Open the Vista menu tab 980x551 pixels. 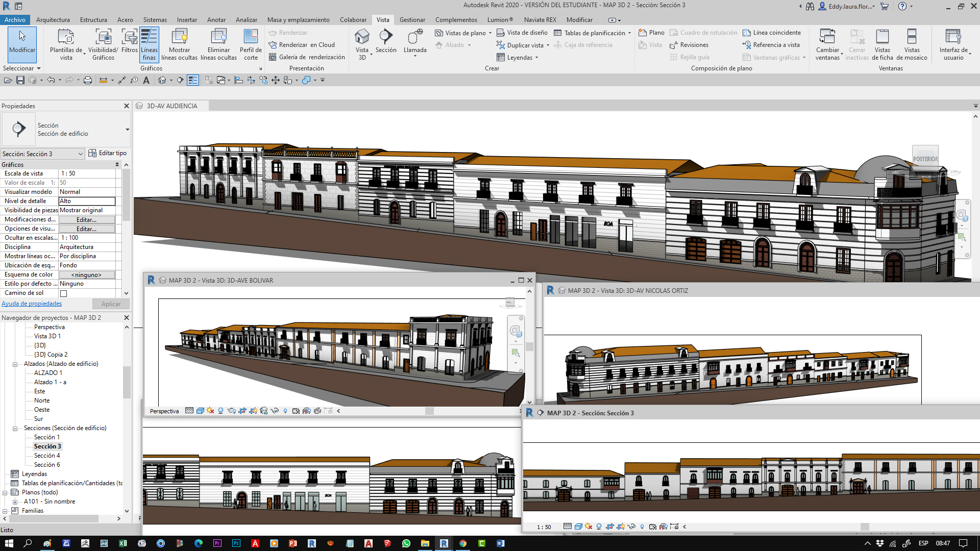coord(383,19)
